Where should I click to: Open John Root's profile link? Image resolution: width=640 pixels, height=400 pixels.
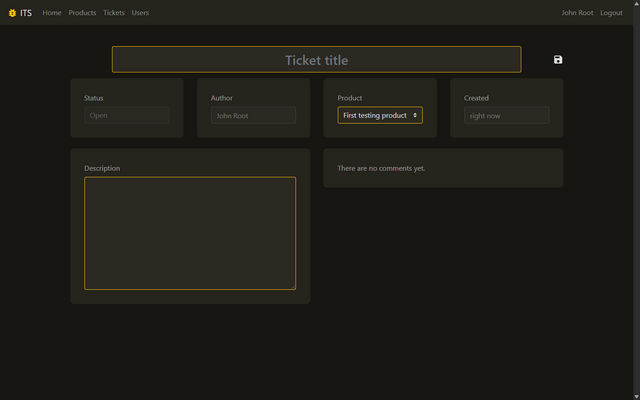click(x=577, y=13)
